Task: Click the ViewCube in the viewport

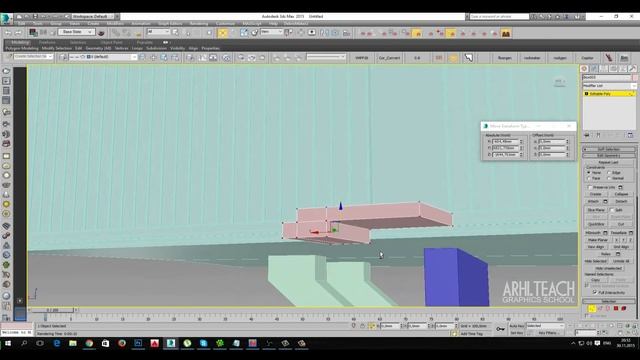Action: 560,82
